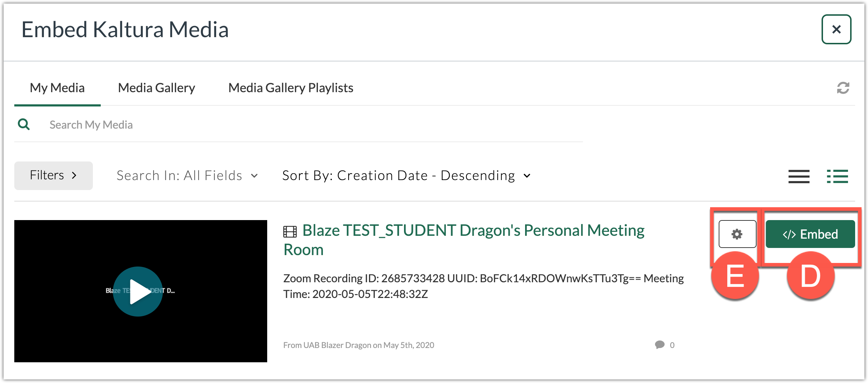
Task: Play the Blaze TEST_STUDENT video preview
Action: (x=138, y=291)
